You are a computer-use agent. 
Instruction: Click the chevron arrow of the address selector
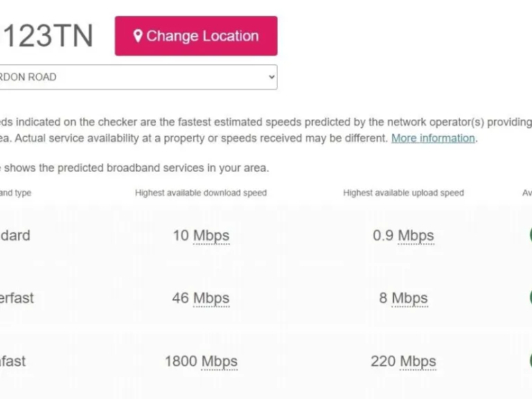272,77
